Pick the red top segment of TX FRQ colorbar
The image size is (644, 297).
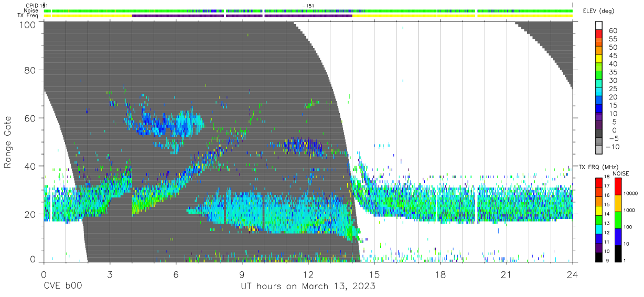click(x=600, y=183)
